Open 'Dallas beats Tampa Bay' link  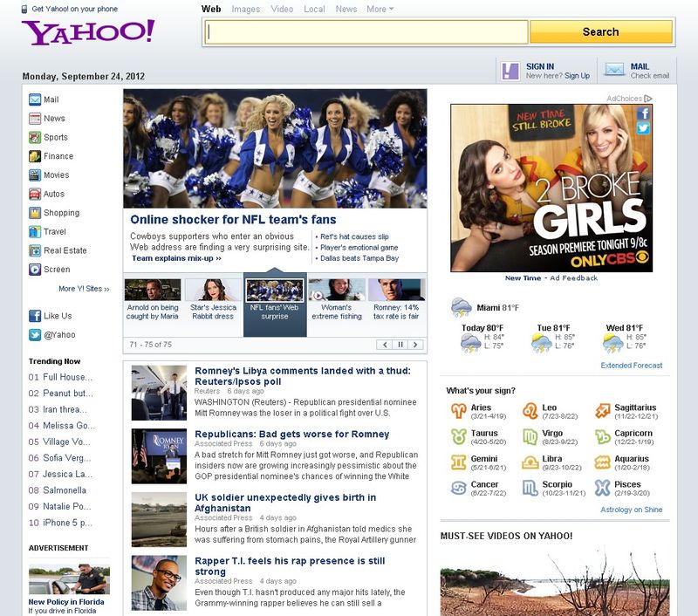(359, 258)
